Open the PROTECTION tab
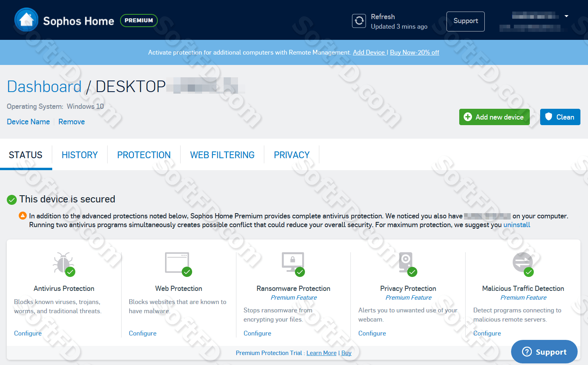Image resolution: width=588 pixels, height=365 pixels. click(x=144, y=155)
